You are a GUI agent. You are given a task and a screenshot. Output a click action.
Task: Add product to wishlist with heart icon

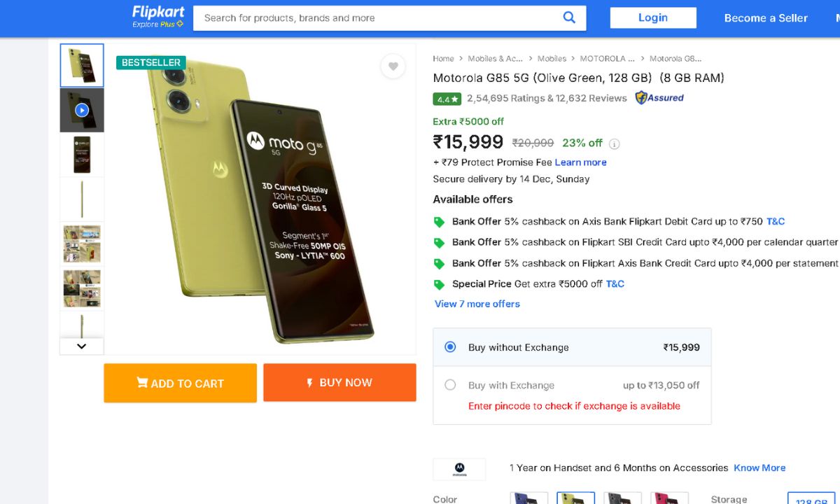pyautogui.click(x=393, y=66)
